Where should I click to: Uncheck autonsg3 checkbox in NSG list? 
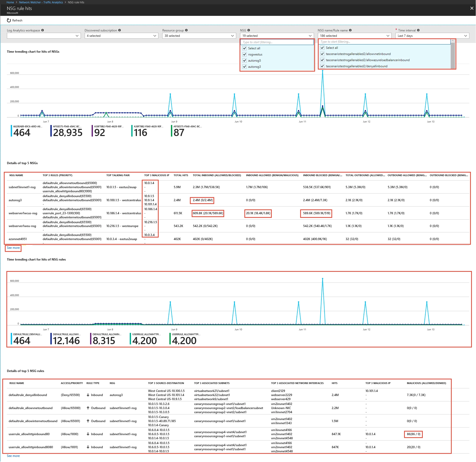(245, 67)
